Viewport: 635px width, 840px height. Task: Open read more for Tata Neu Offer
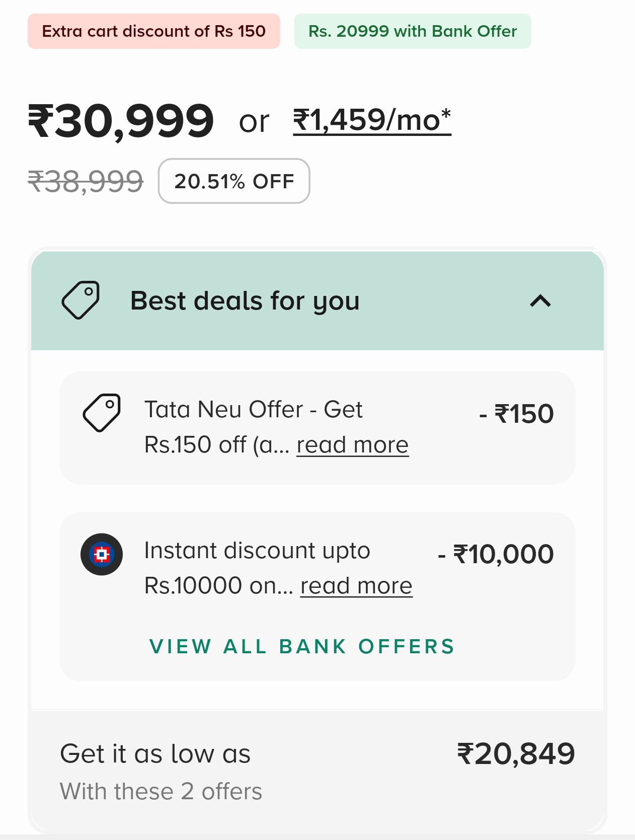(x=352, y=445)
